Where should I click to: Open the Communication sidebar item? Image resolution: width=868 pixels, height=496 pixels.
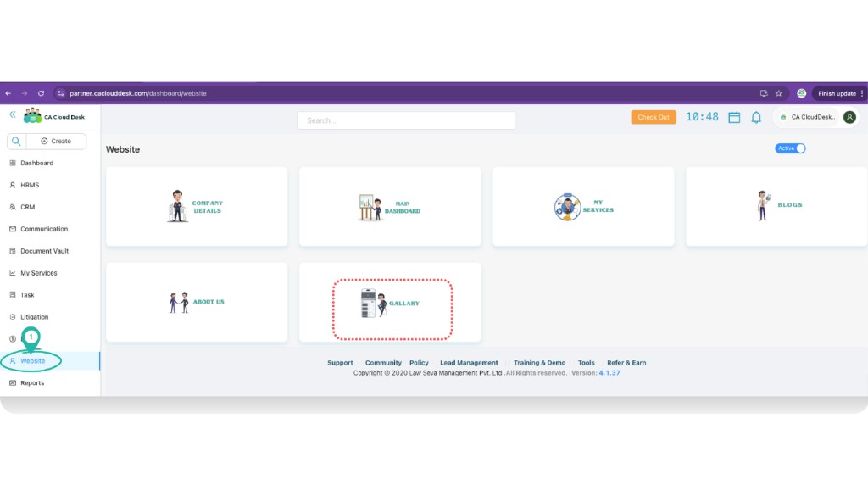[x=14, y=229]
